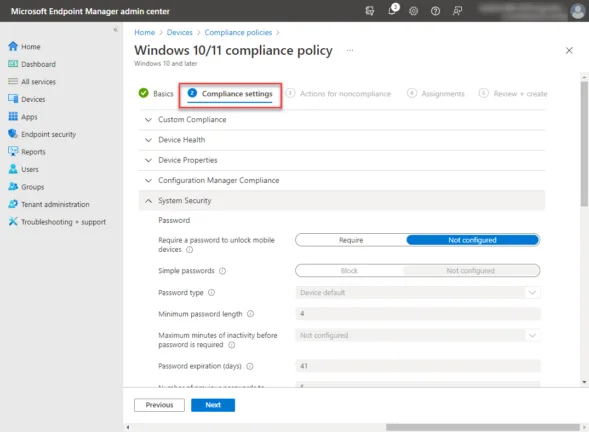Click the Devices breadcrumb link
Image resolution: width=589 pixels, height=432 pixels.
(180, 32)
